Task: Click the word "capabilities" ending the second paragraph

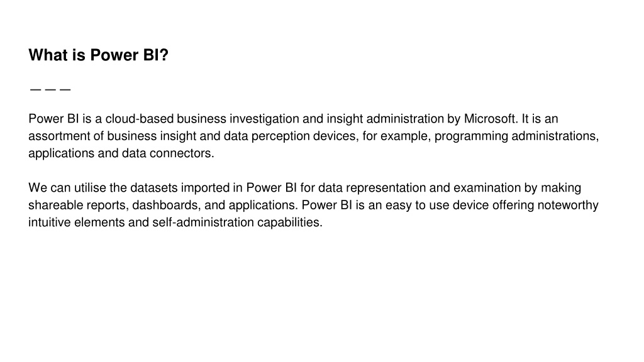Action: 288,222
